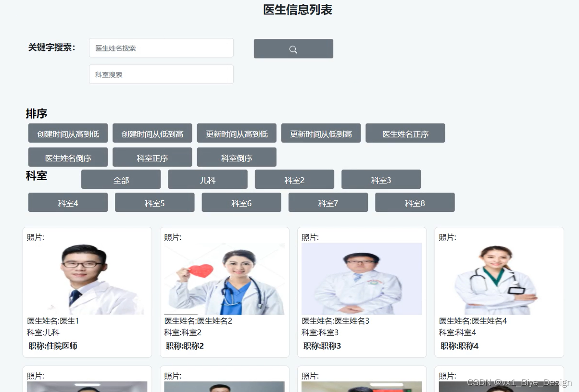Open photo of 医生姓名2
Screen dimensions: 579x392
(225, 279)
